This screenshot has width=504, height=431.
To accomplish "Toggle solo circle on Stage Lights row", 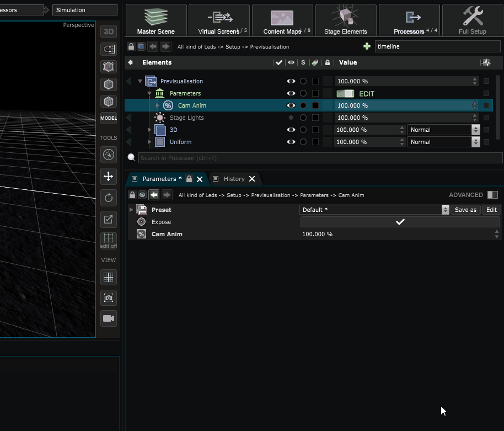I will pyautogui.click(x=303, y=118).
